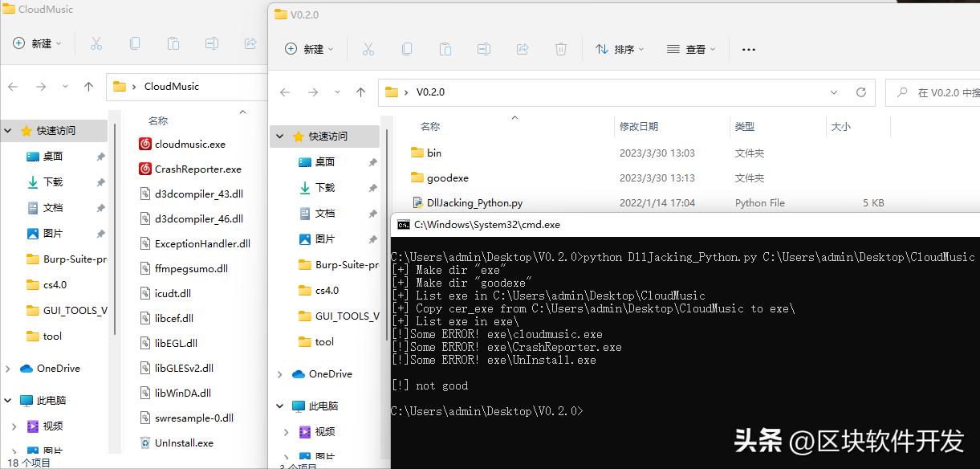Click V0.2.0 breadcrumb in address bar
This screenshot has width=980, height=469.
429,92
